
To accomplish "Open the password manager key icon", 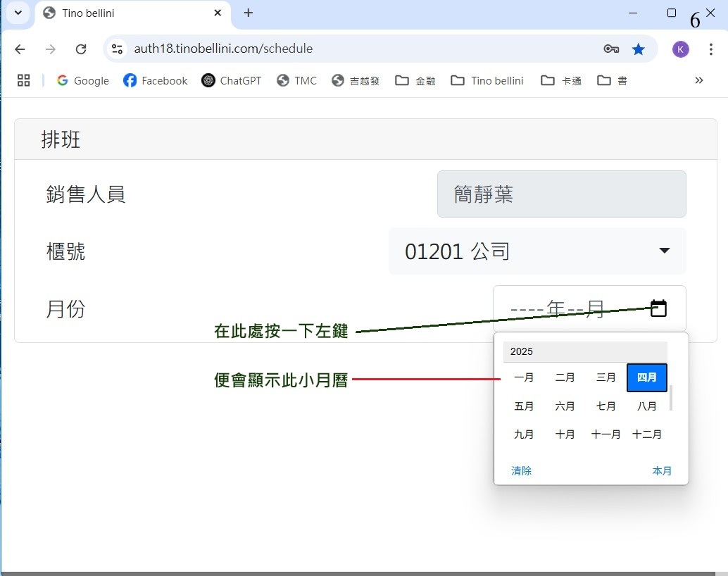I will (x=611, y=49).
